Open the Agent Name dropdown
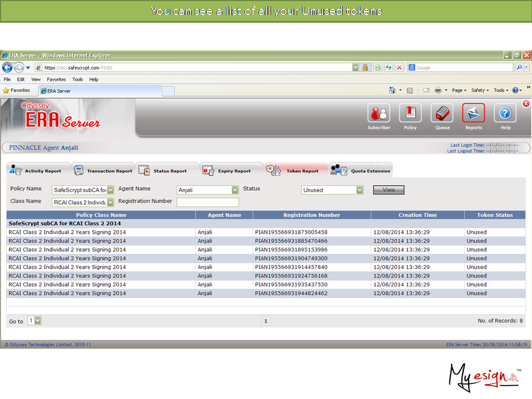 pyautogui.click(x=235, y=190)
